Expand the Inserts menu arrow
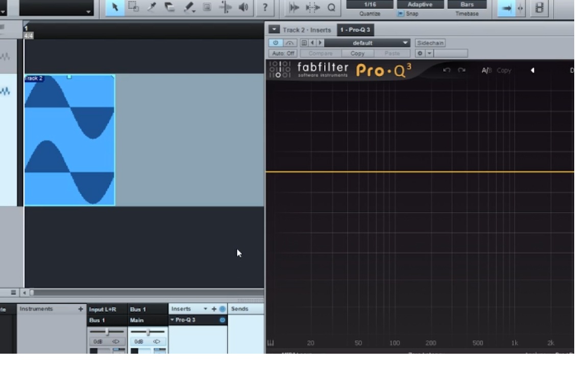Screen dimensions: 588x368 coord(206,309)
